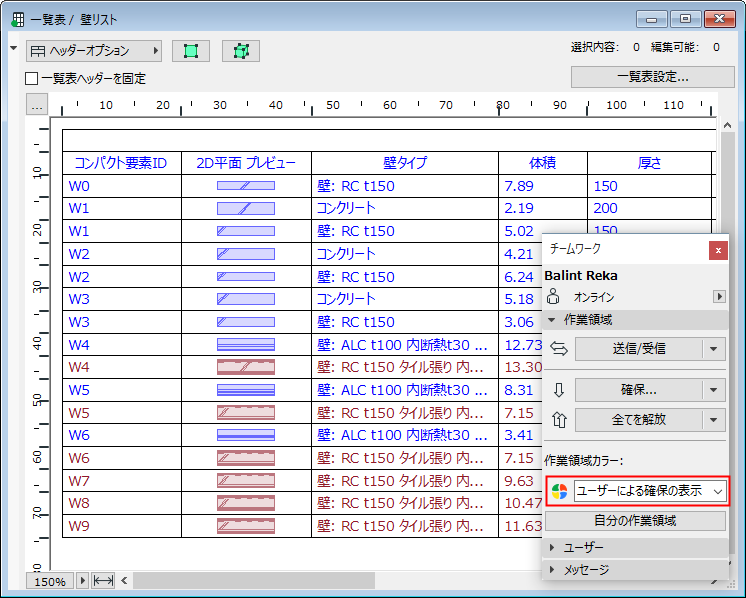Select the W9 ID cell

click(x=122, y=526)
